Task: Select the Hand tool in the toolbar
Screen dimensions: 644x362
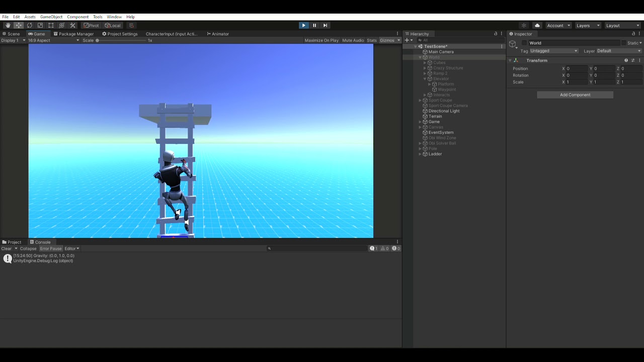Action: pos(8,25)
